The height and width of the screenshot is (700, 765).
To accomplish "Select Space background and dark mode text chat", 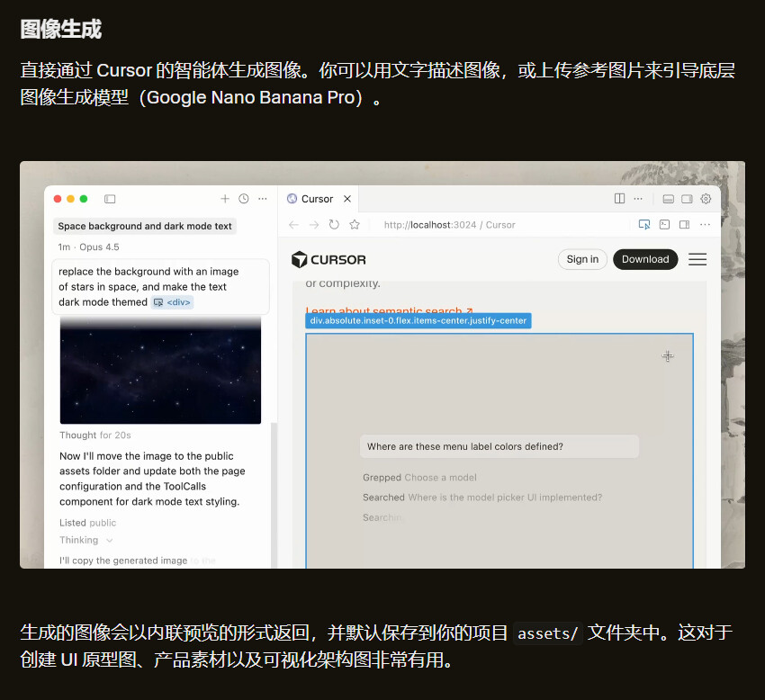I will coord(145,226).
